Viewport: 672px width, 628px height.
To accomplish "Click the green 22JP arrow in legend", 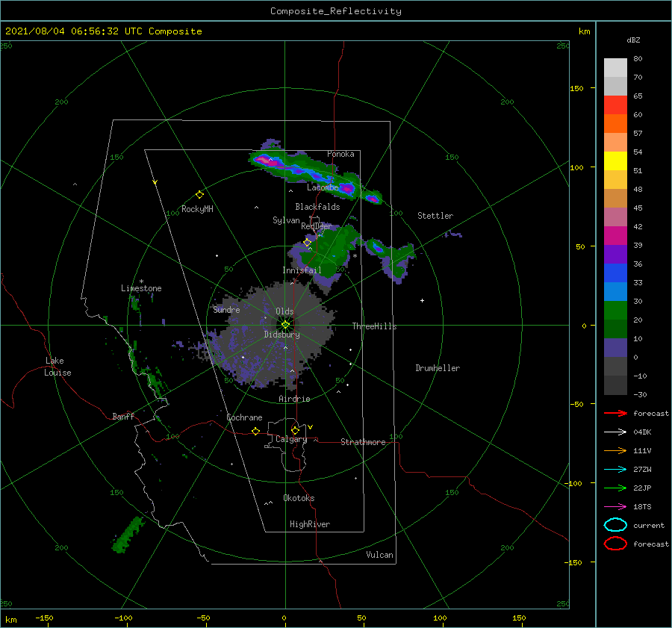I will pos(616,488).
